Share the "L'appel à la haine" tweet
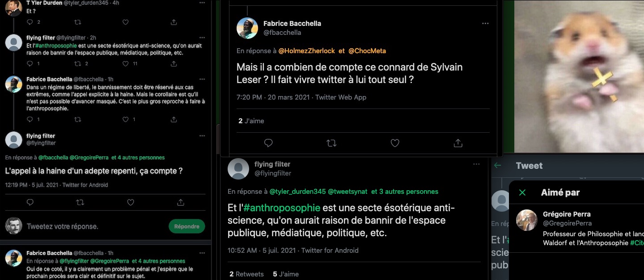644x280 pixels. click(181, 202)
